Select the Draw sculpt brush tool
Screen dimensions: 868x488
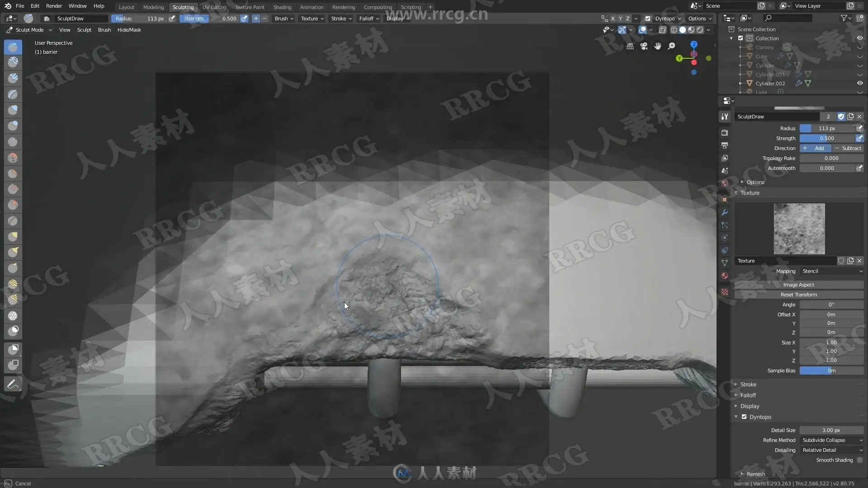pyautogui.click(x=13, y=47)
